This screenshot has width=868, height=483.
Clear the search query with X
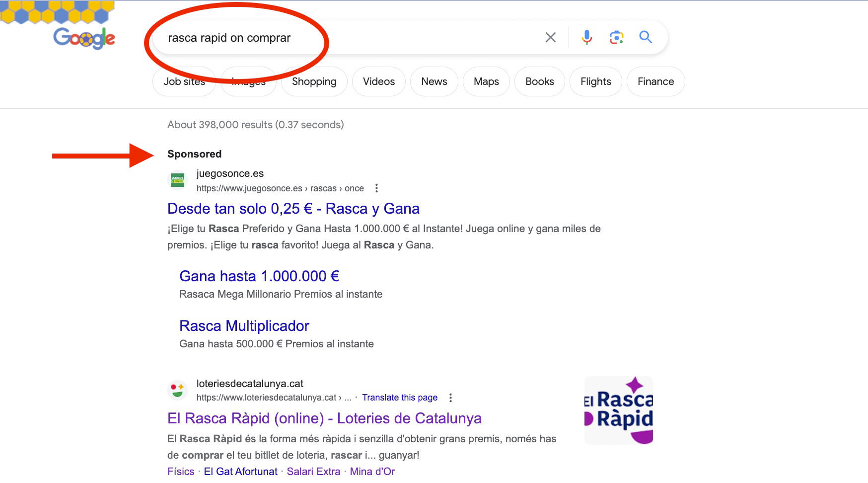[550, 37]
